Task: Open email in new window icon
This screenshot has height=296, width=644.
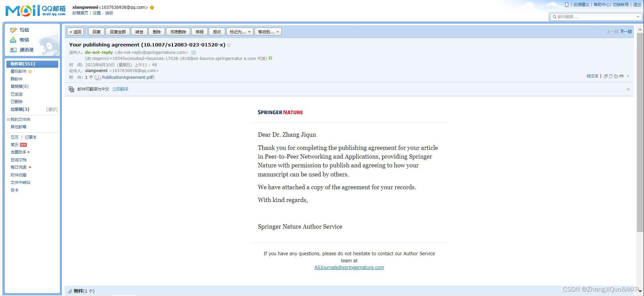Action: [606, 76]
